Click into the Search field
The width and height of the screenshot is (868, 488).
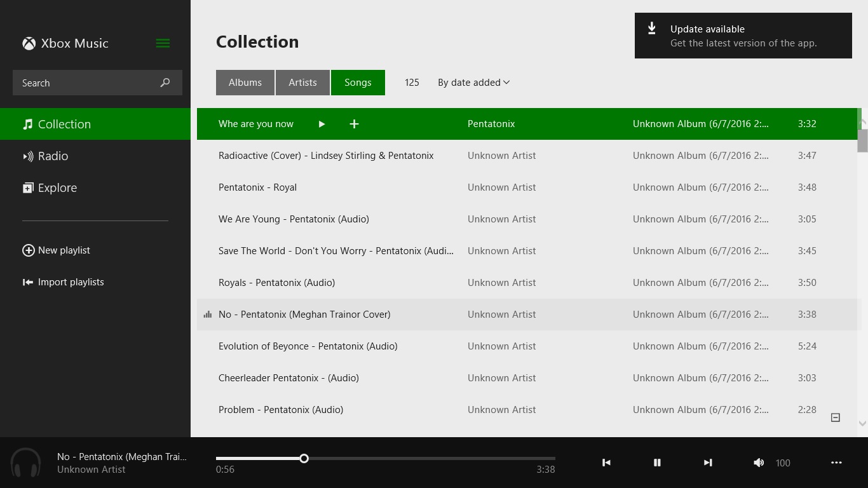point(97,83)
